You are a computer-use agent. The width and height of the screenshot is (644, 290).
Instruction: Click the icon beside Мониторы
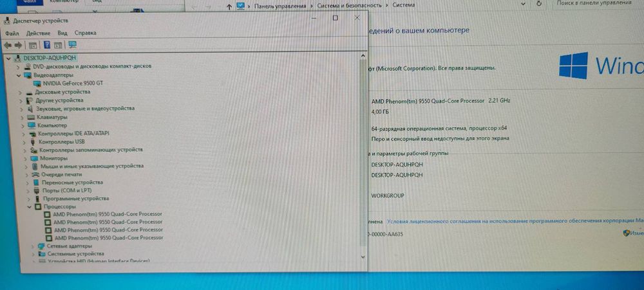coord(34,158)
